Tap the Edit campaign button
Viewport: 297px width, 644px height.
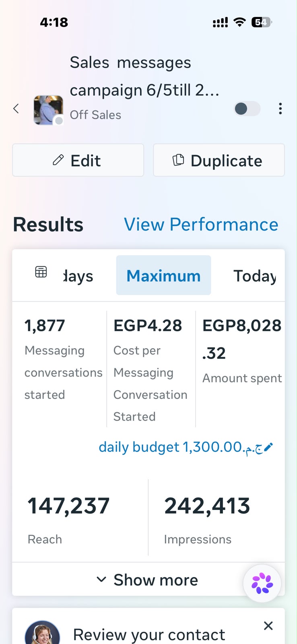(78, 160)
